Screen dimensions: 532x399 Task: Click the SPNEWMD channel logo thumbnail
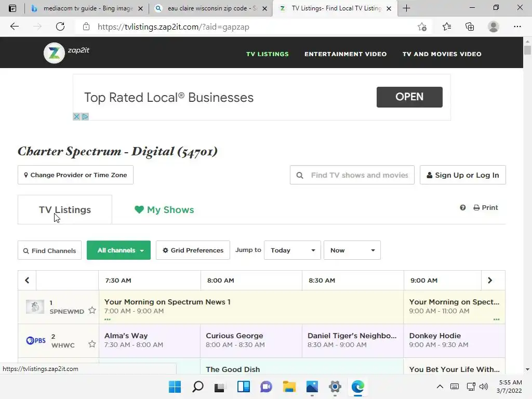pos(35,307)
